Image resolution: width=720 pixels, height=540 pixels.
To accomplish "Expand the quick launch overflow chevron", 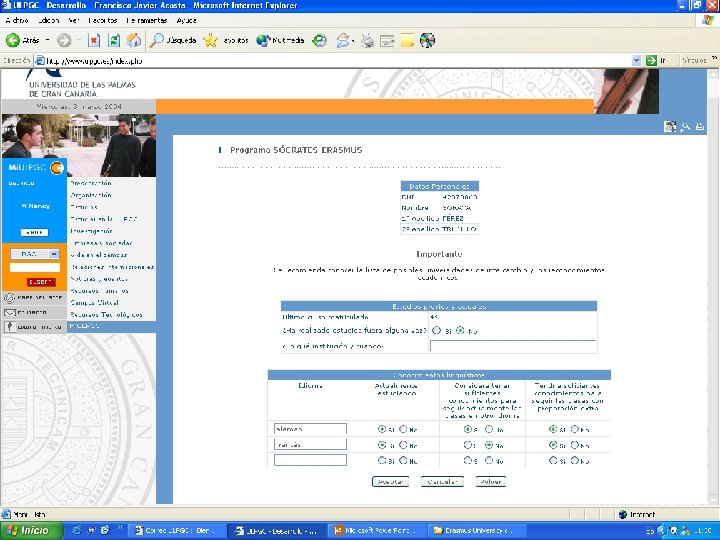I will point(119,528).
